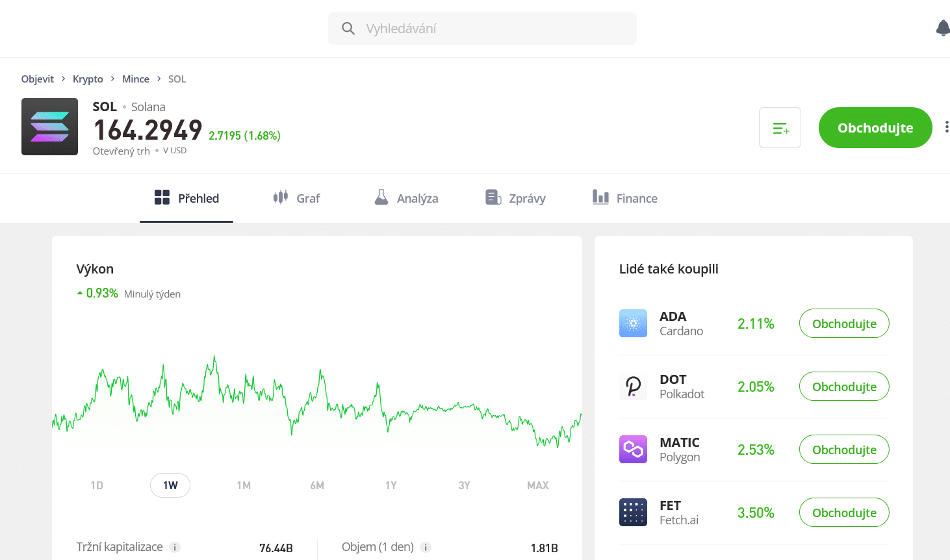This screenshot has width=950, height=560.
Task: Click the 2.05% DOT change
Action: [756, 387]
